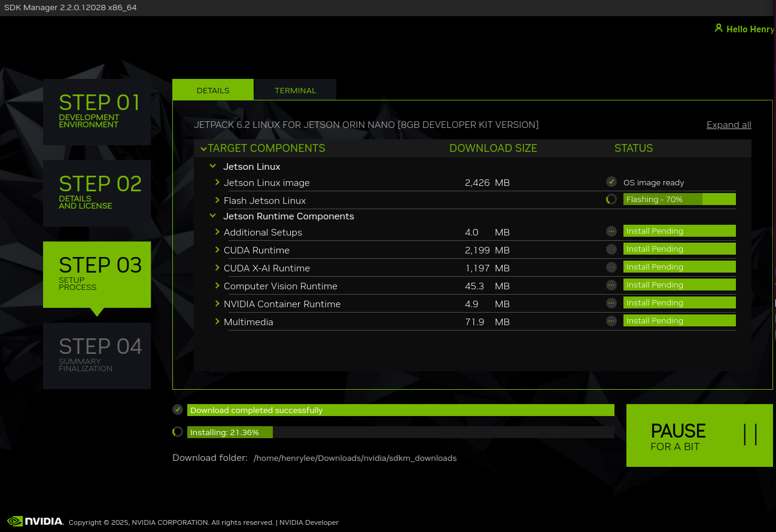Screen dimensions: 776x532
Task: Click the pending status icon for CUDA X-AI Runtime
Action: tap(611, 267)
